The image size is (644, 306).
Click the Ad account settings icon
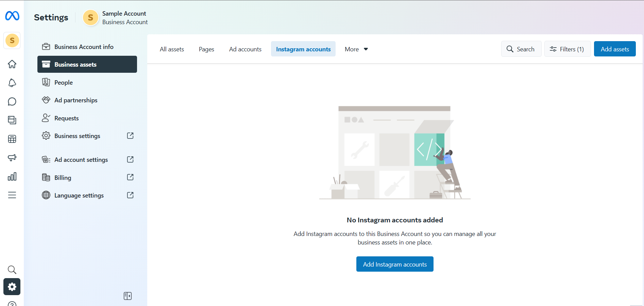[46, 159]
